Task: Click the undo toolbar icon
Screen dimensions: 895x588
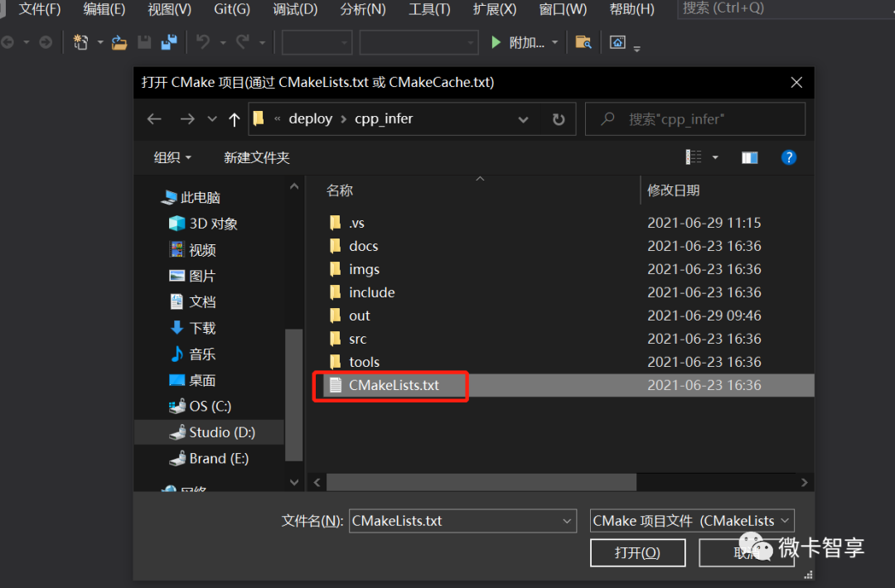Action: [203, 42]
